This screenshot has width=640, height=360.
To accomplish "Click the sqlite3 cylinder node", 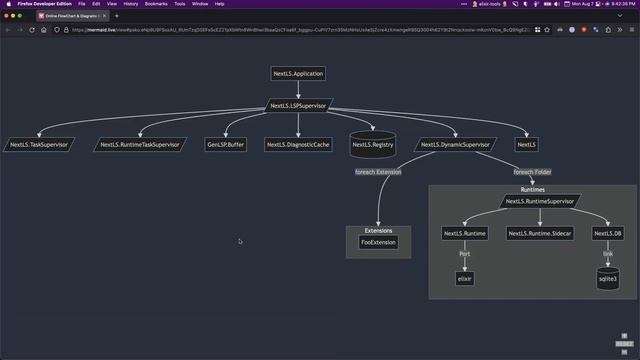I will click(608, 279).
